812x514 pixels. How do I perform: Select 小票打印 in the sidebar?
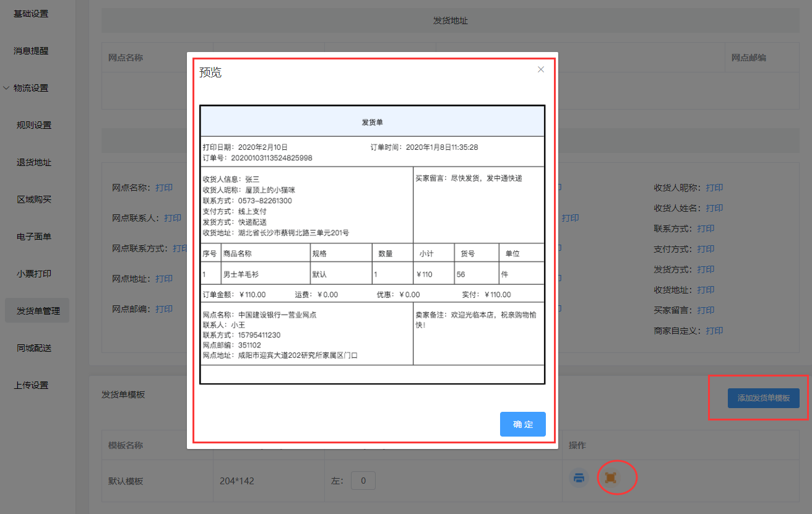(34, 274)
